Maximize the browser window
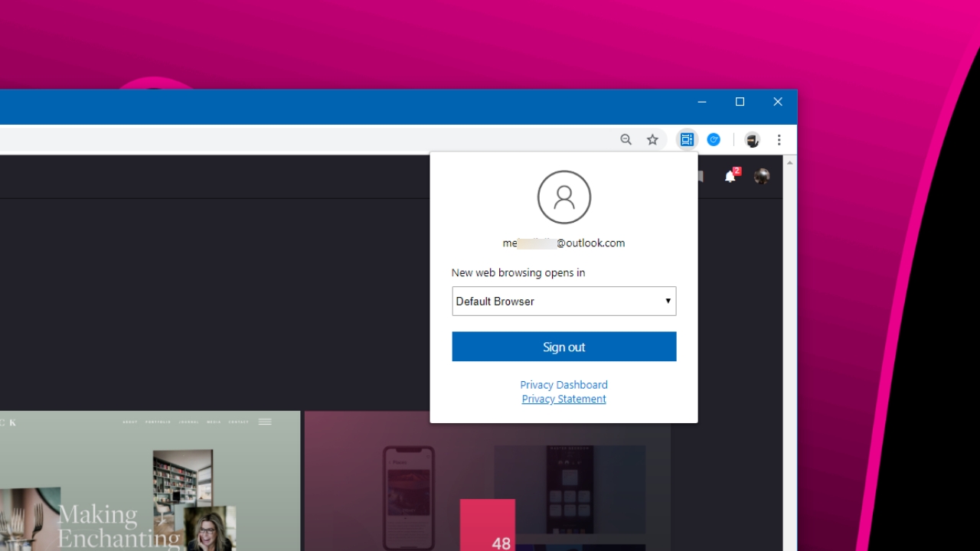Viewport: 980px width, 551px height. (x=740, y=102)
